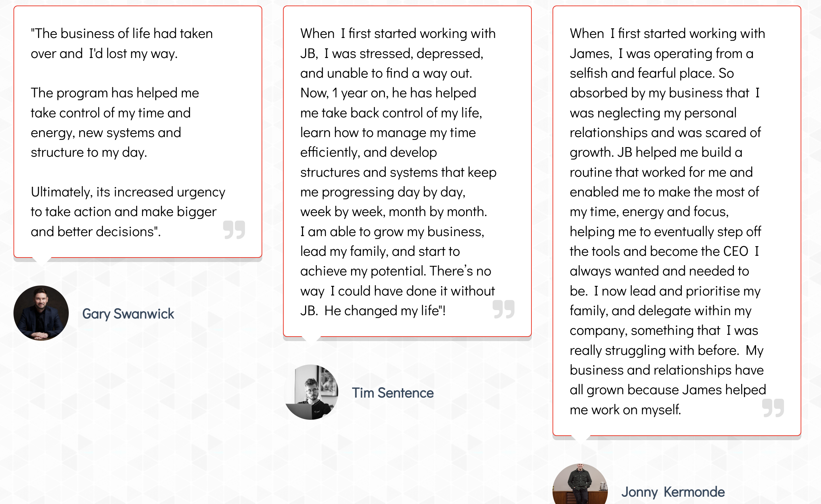Open Gary Swanwick's round profile photo
821x504 pixels.
tap(41, 313)
